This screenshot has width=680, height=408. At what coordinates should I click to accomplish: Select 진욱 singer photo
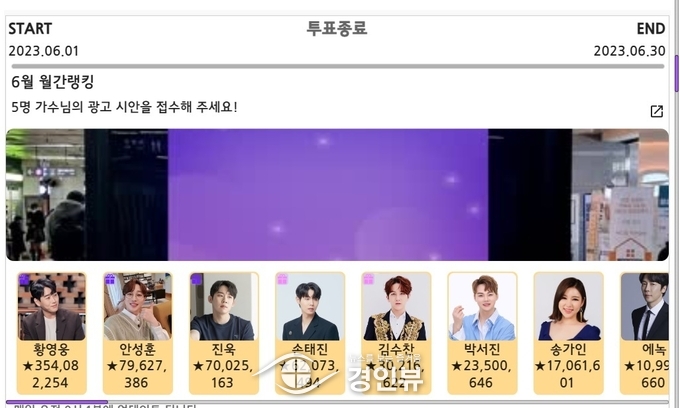(224, 306)
